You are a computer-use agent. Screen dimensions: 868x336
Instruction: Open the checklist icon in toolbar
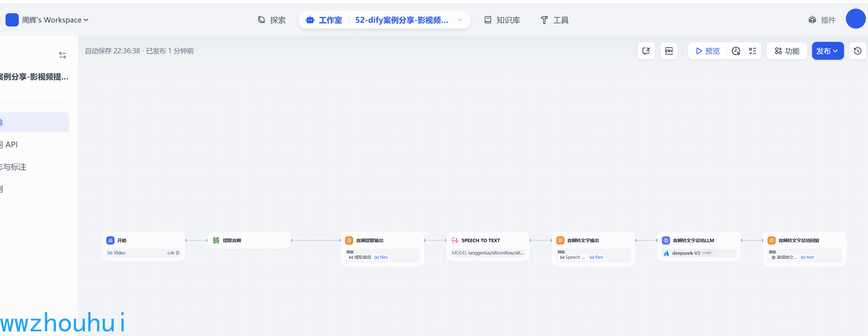(x=752, y=51)
